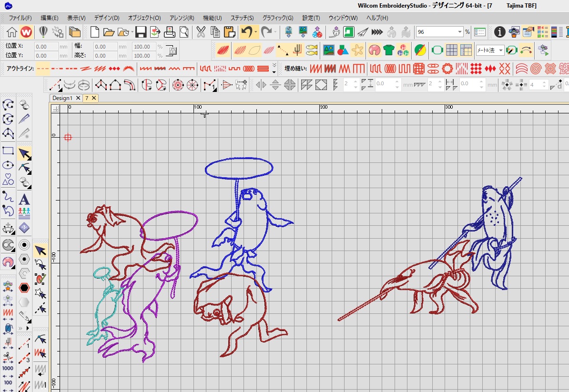Screen dimensions: 569x392
Task: Click the 幅 width input field
Action: tap(105, 46)
